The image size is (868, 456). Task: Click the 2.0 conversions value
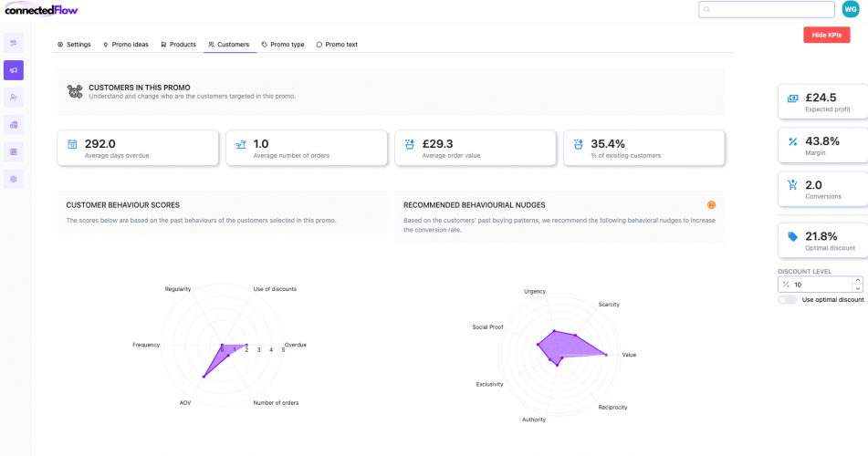pos(814,185)
